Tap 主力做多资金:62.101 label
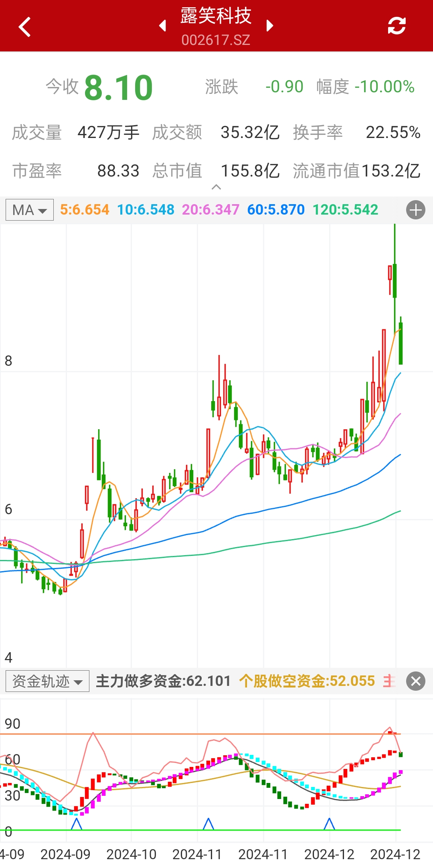The image size is (433, 868). click(163, 681)
